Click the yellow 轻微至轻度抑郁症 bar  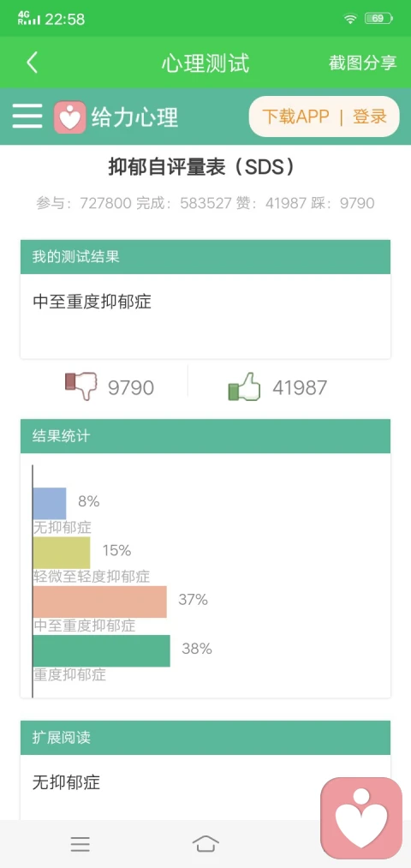click(62, 552)
